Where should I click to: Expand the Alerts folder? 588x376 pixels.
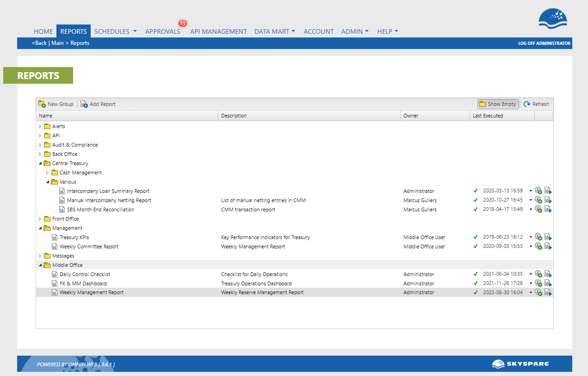40,126
